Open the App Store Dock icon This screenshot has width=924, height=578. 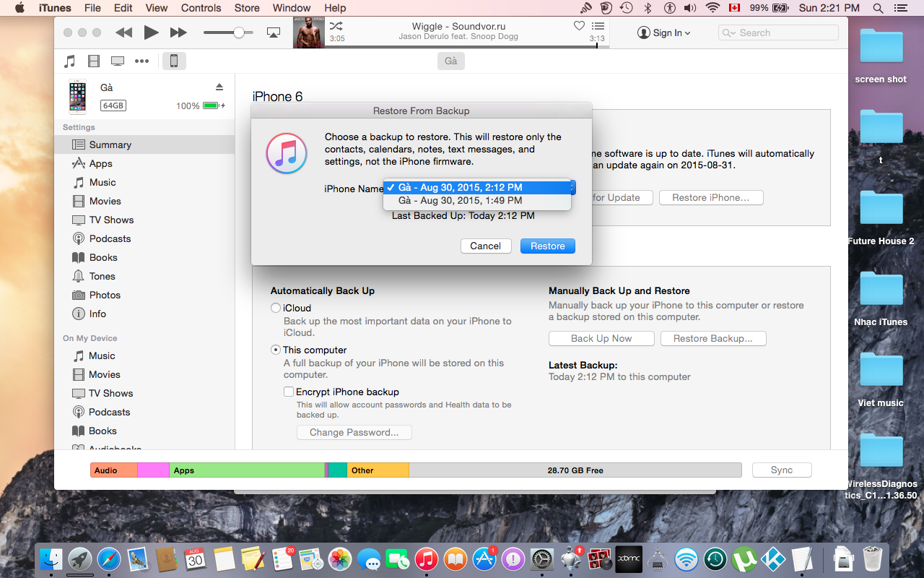pyautogui.click(x=484, y=558)
